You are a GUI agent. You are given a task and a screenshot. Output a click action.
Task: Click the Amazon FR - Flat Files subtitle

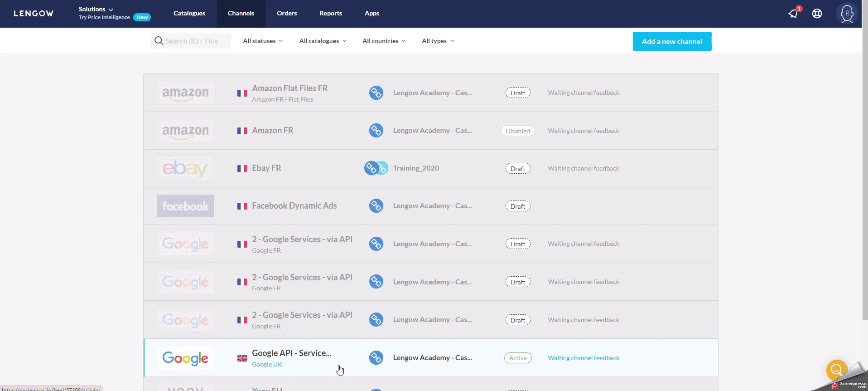(x=283, y=99)
